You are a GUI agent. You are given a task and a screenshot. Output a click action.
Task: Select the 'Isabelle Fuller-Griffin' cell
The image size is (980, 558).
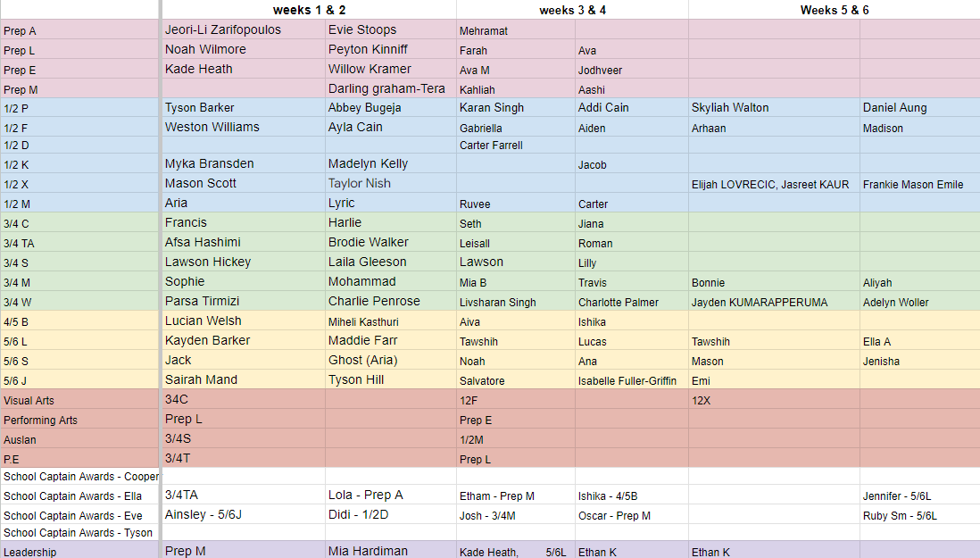[628, 381]
